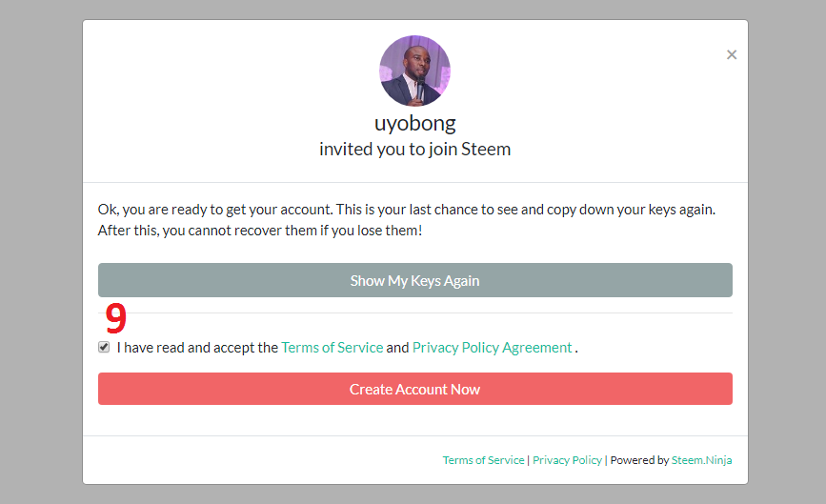826x504 pixels.
Task: Click the uyobong username heading
Action: tap(414, 123)
